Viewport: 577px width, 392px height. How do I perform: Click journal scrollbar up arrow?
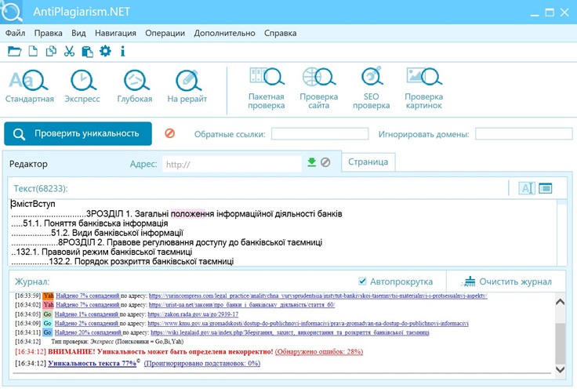[x=560, y=302]
